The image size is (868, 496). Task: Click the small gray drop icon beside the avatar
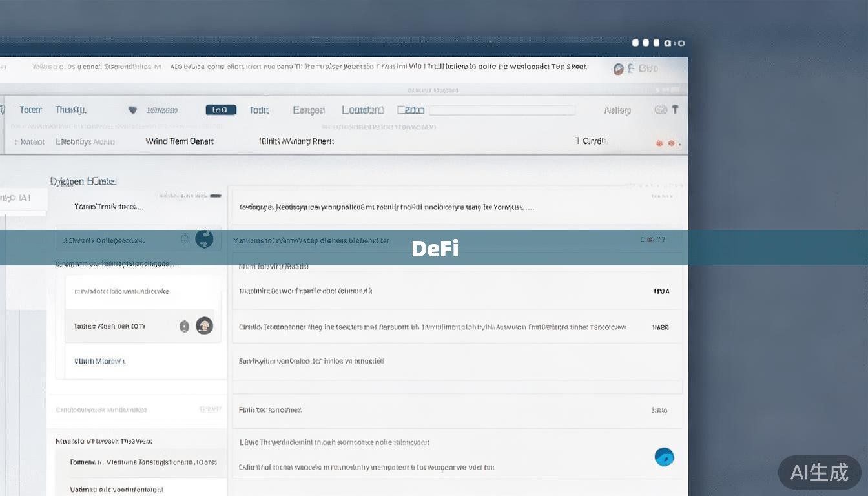[184, 326]
